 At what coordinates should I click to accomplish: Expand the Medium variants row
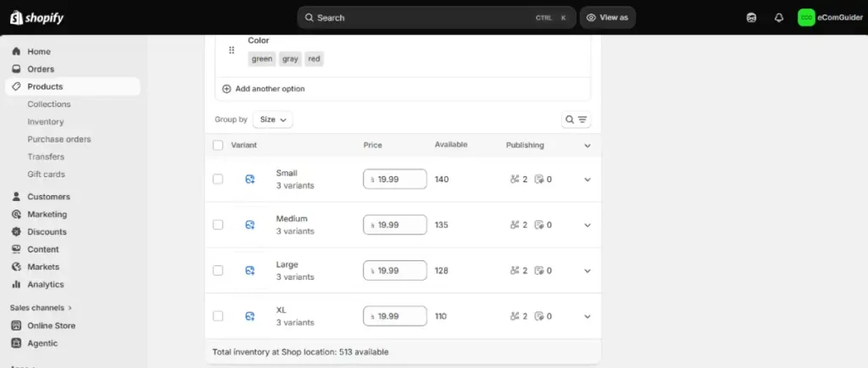click(587, 226)
